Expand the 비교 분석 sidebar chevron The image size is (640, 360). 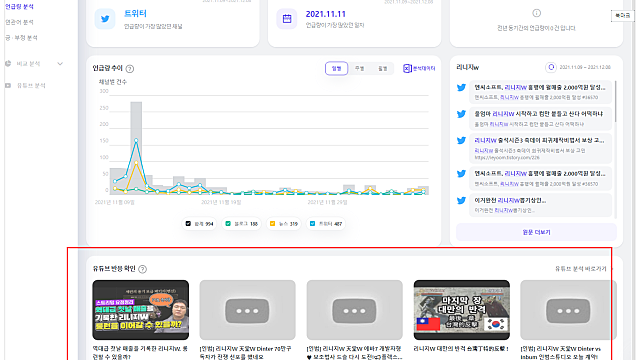[x=60, y=64]
